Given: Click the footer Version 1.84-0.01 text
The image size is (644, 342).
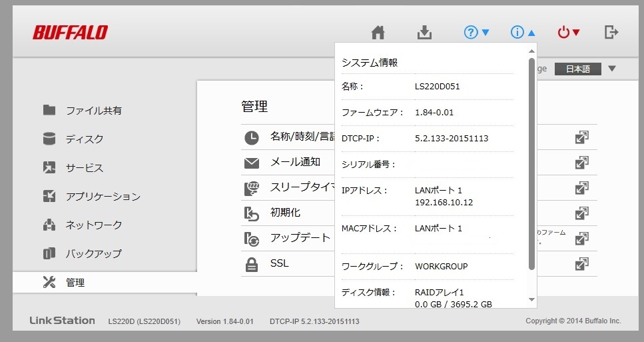Looking at the screenshot, I should [x=224, y=321].
